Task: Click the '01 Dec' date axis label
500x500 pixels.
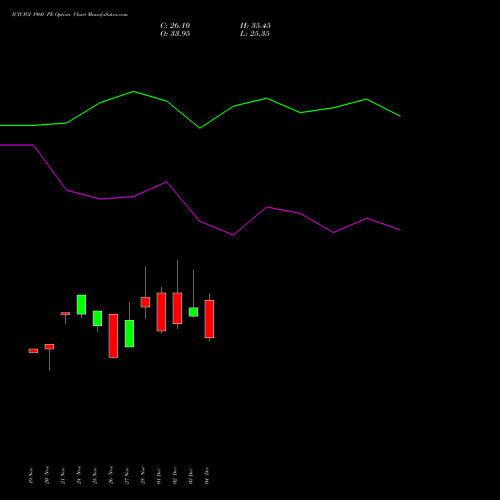Action: tap(159, 476)
